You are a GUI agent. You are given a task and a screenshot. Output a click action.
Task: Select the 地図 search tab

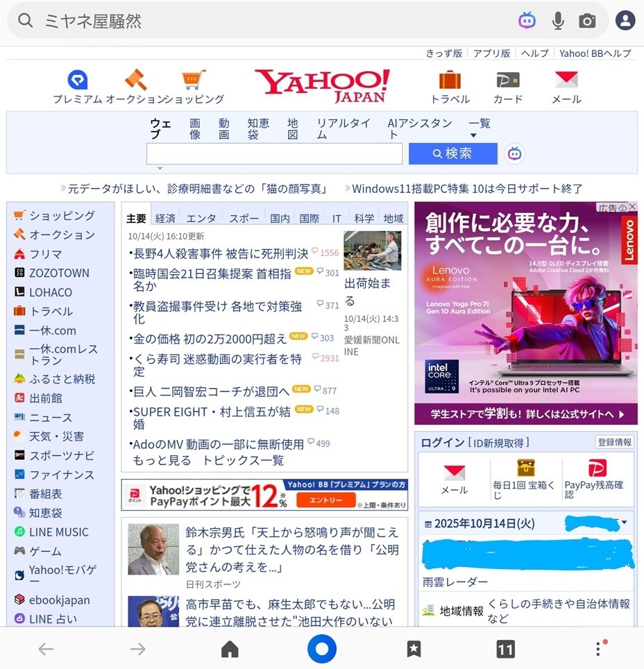point(293,129)
